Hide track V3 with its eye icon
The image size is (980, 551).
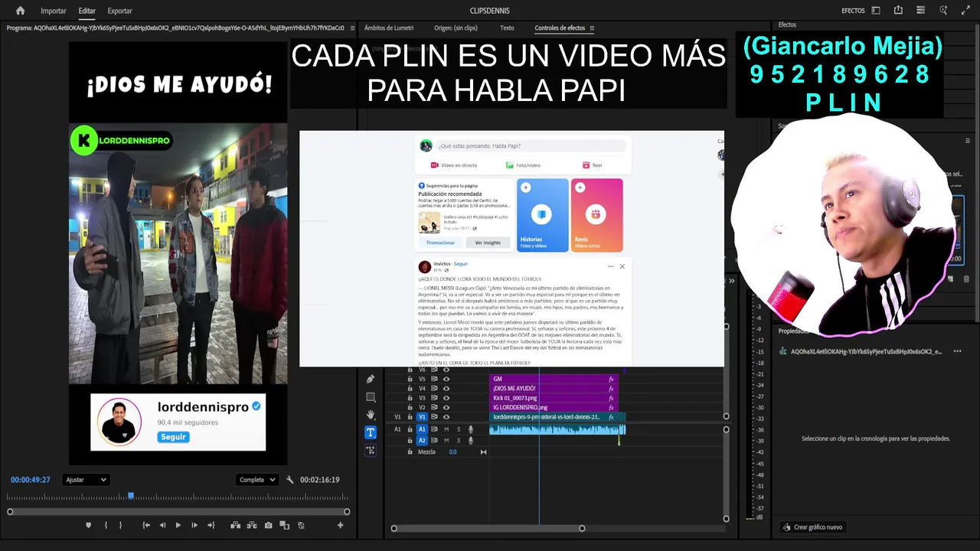click(446, 398)
